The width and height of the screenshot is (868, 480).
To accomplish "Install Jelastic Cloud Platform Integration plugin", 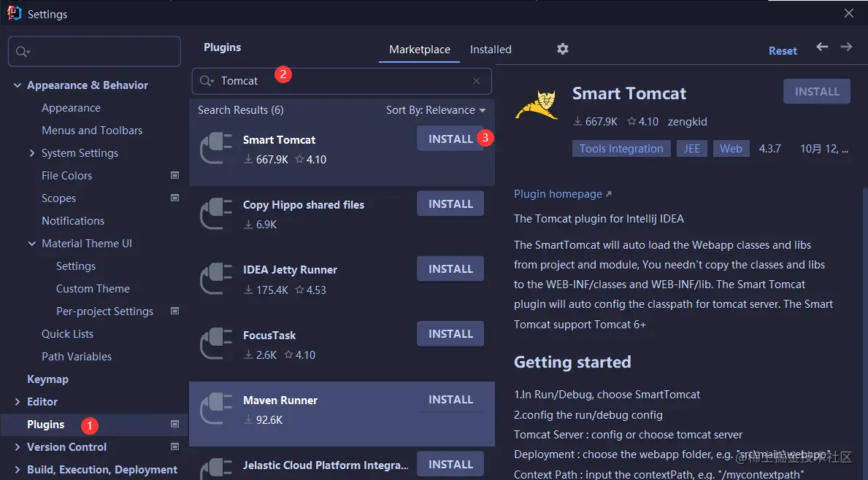I will click(x=450, y=465).
